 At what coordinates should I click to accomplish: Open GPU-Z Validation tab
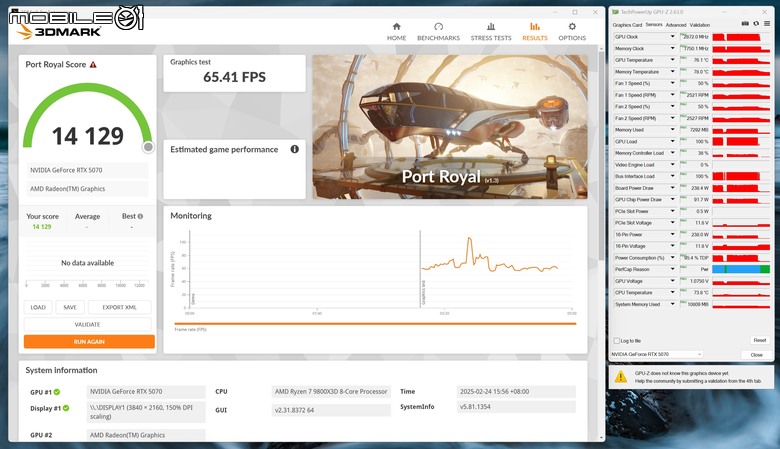click(699, 25)
